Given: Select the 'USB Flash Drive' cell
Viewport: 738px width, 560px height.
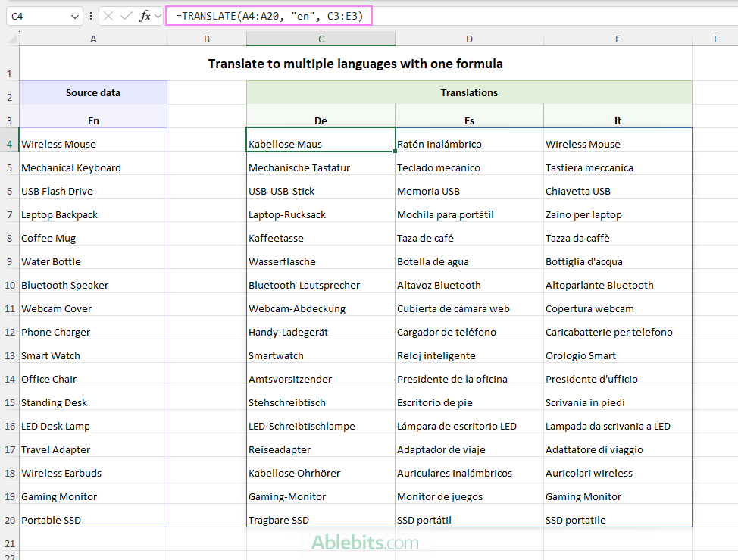Looking at the screenshot, I should click(x=93, y=187).
